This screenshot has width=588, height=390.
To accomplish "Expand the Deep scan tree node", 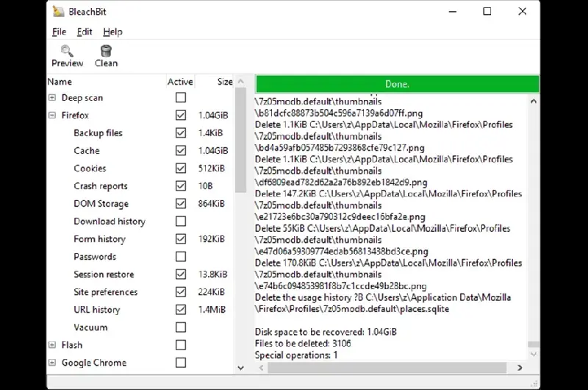I will [52, 98].
